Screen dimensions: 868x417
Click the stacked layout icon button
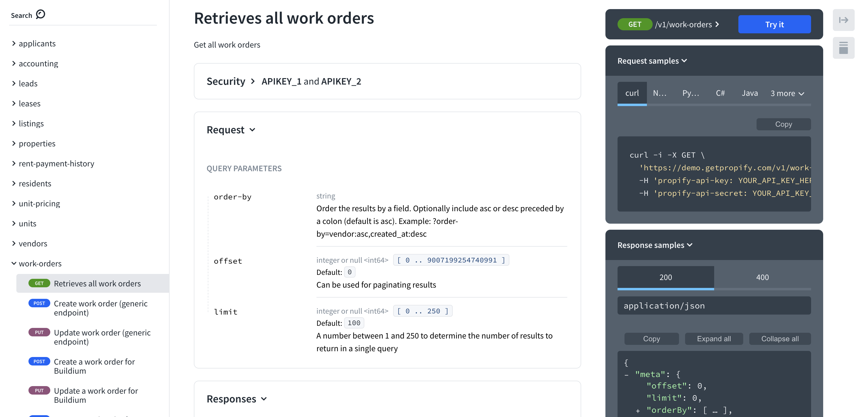(843, 48)
